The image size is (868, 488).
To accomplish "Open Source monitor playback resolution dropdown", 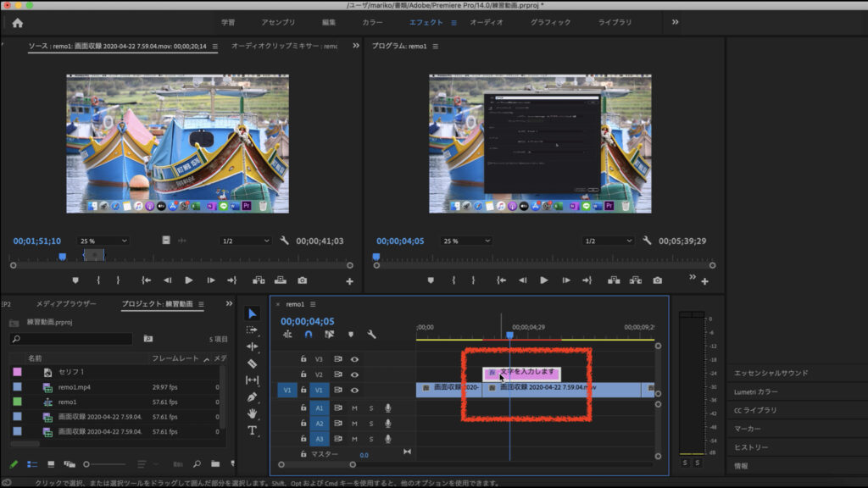I will coord(245,241).
